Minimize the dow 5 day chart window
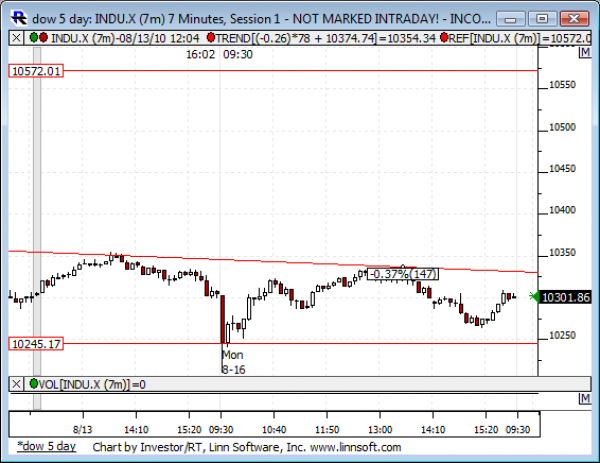Viewport: 600px width, 463px height. (x=511, y=19)
